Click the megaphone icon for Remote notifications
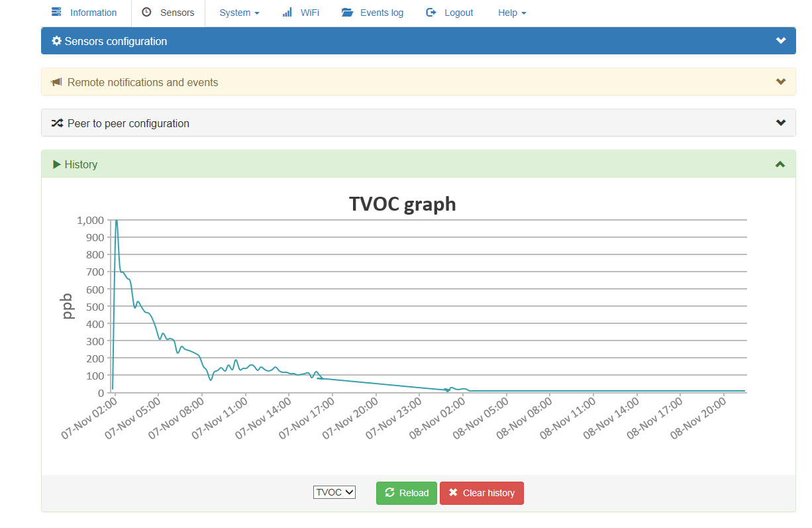 click(x=56, y=82)
